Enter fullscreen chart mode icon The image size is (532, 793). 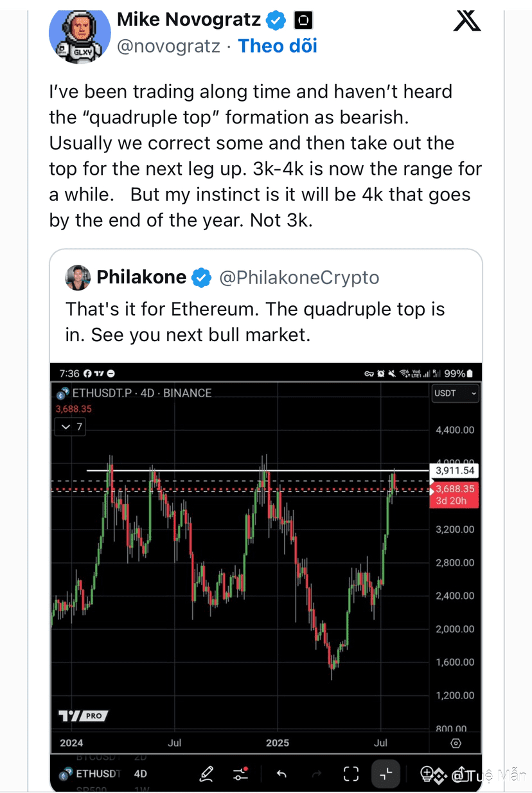point(351,773)
